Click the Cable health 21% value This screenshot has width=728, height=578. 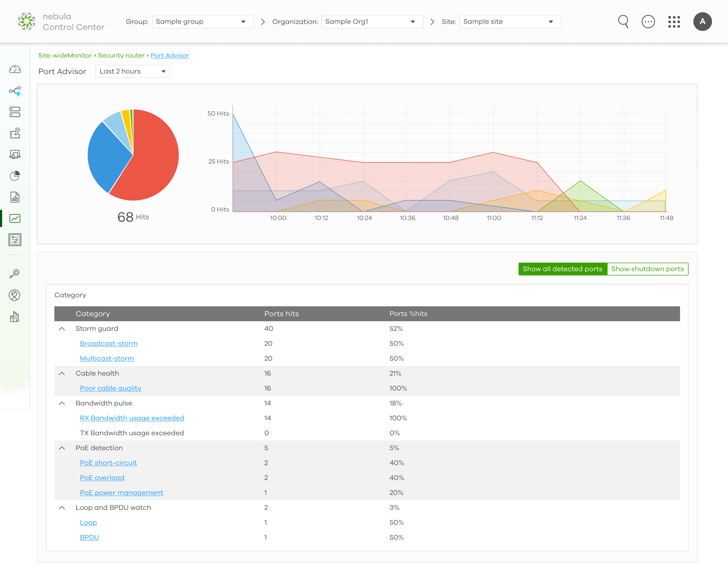395,373
